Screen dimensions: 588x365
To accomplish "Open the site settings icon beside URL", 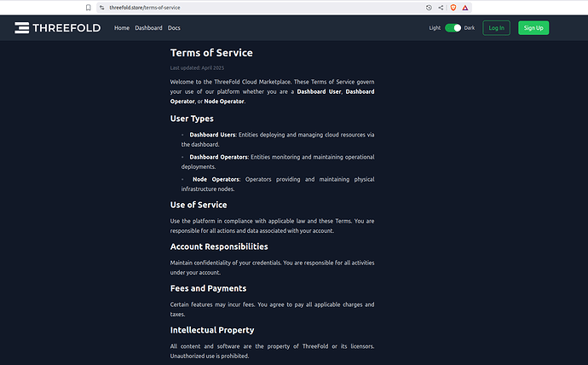I will coord(102,8).
